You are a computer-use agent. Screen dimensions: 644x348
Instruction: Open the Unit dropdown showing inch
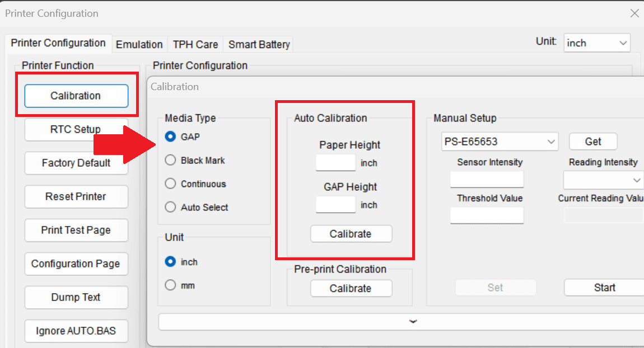[x=596, y=43]
